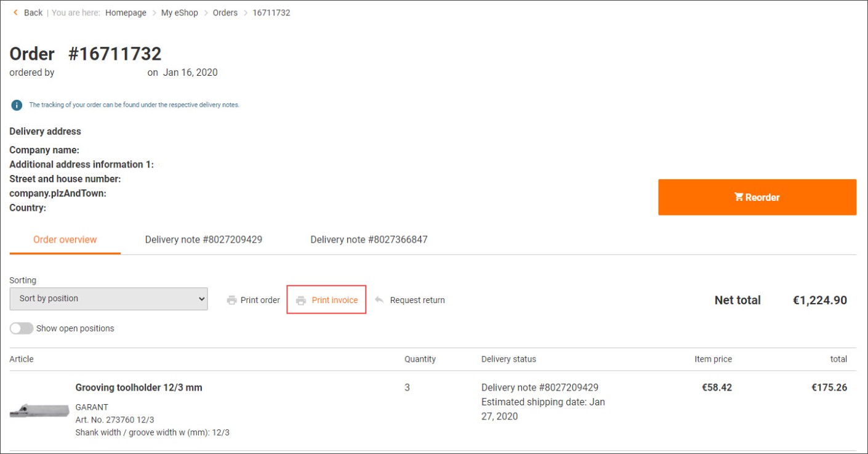
Task: Open Delivery note #8027209429 tab
Action: point(204,240)
